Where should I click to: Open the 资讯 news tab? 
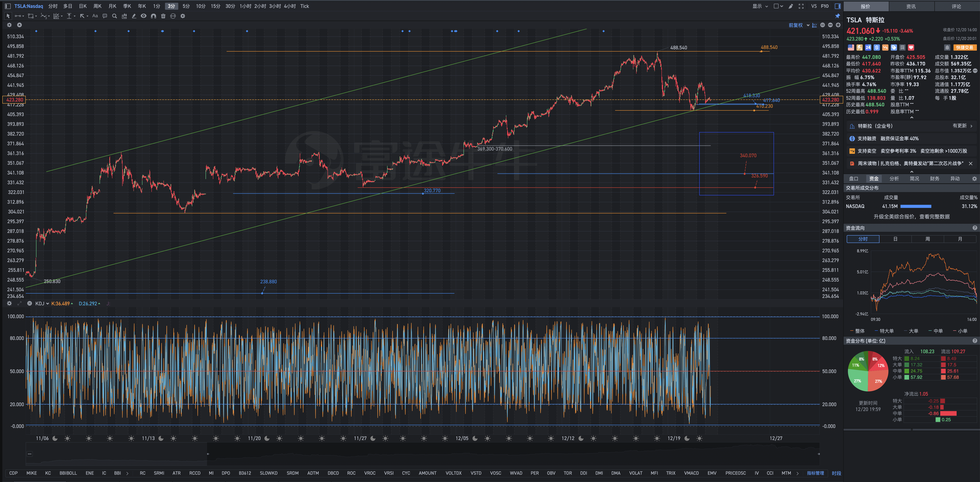[911, 6]
